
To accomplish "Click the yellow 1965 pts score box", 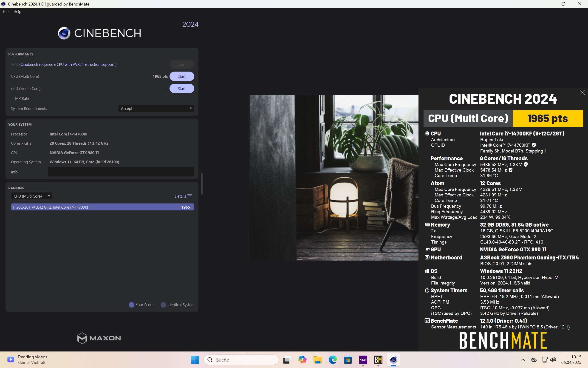I will tap(548, 118).
